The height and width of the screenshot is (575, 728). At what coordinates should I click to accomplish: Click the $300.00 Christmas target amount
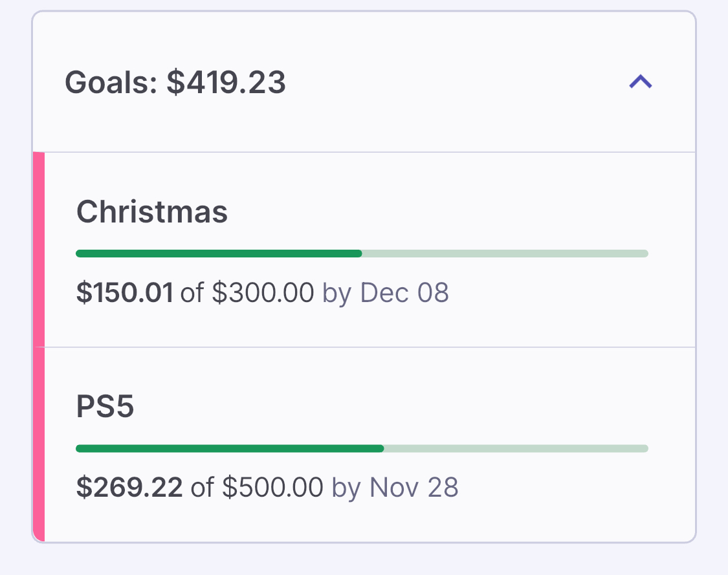point(263,293)
